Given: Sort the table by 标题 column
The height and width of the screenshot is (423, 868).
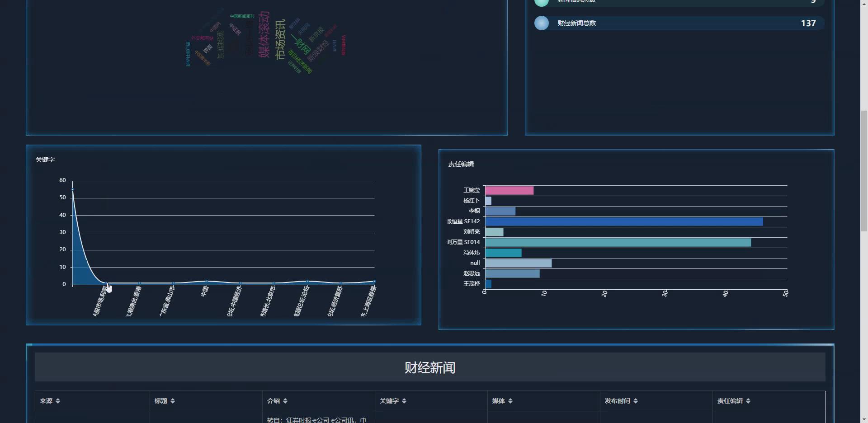Looking at the screenshot, I should tap(173, 401).
